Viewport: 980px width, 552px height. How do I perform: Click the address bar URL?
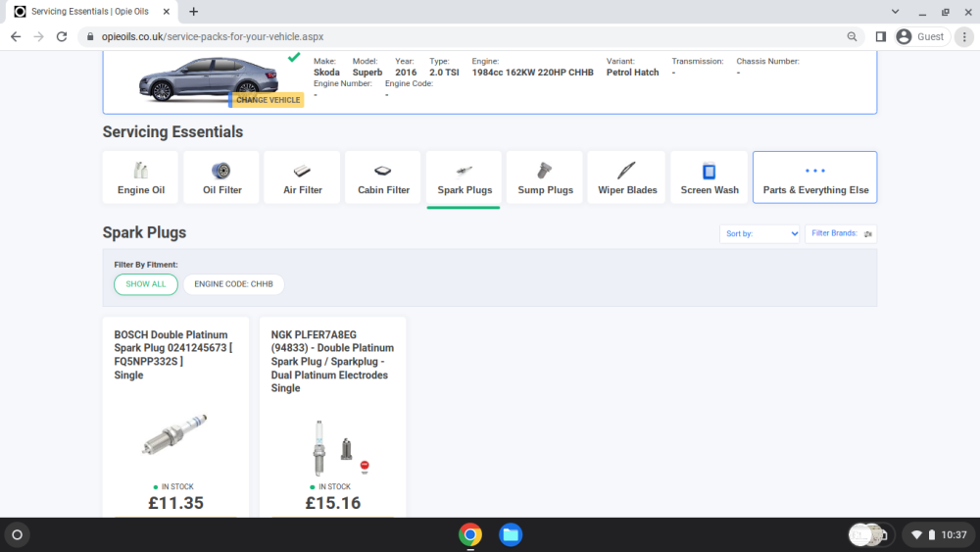[213, 37]
